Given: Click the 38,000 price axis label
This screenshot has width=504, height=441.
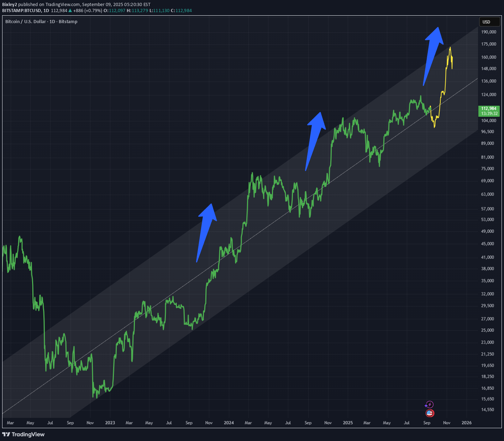Looking at the screenshot, I should pos(488,269).
